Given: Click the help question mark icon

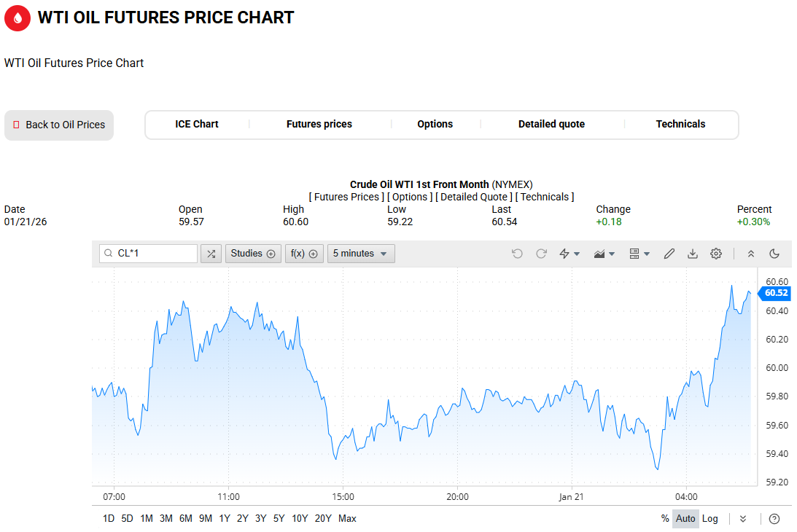Looking at the screenshot, I should (774, 519).
